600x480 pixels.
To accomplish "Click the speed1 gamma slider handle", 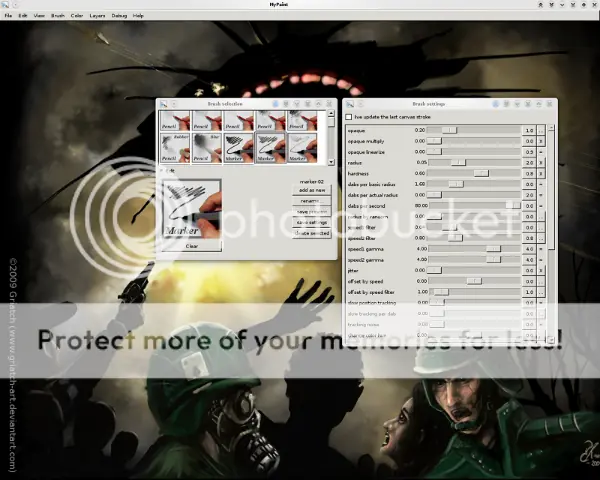I will click(493, 249).
